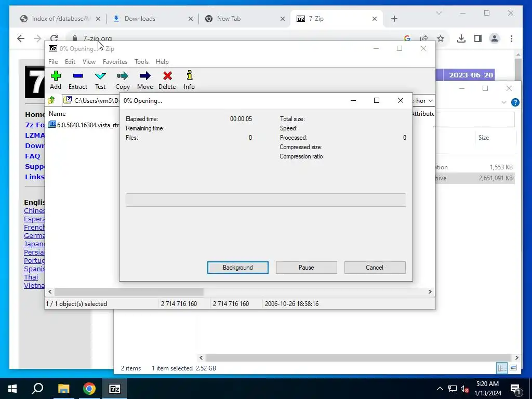Open the Favorites menu
Viewport: 532px width, 399px height.
115,62
